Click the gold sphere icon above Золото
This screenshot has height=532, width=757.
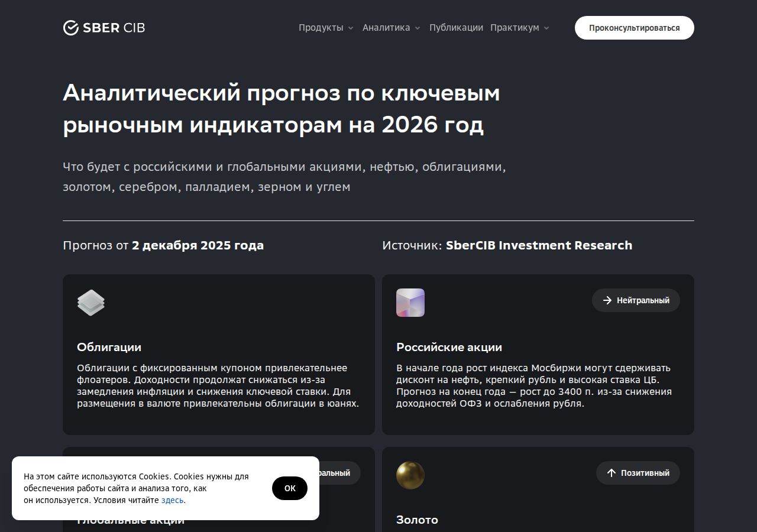[x=410, y=475]
